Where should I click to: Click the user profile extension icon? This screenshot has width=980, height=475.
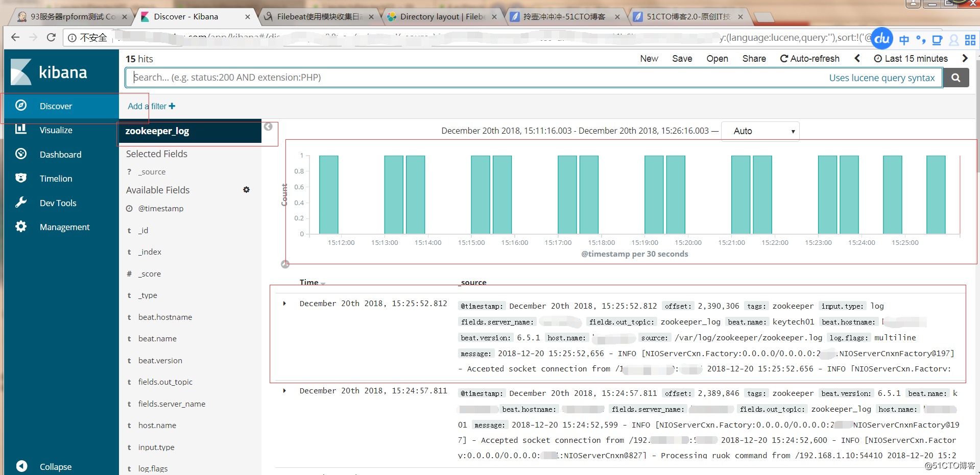click(953, 40)
